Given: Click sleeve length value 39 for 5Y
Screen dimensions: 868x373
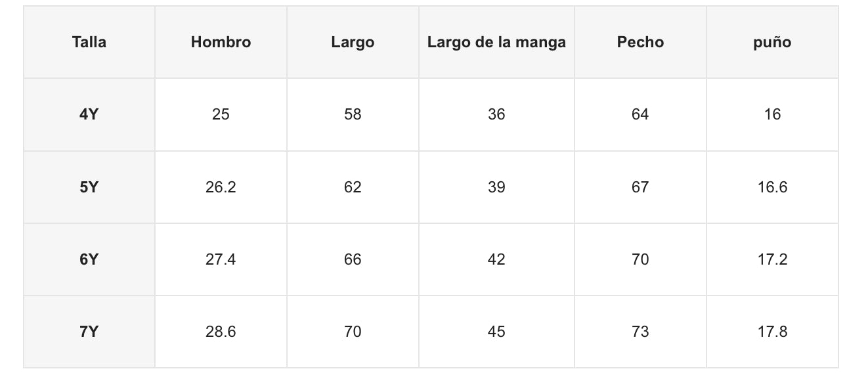Looking at the screenshot, I should click(x=496, y=187).
